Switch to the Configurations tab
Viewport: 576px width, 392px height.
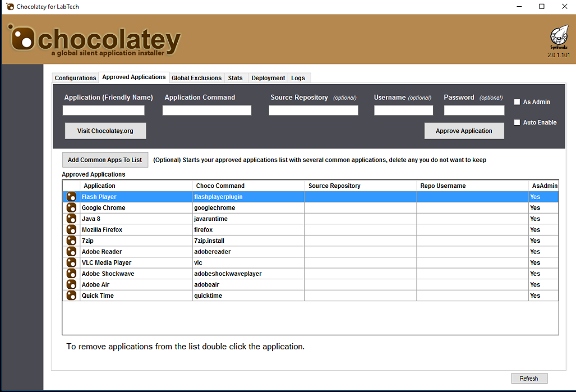click(75, 78)
